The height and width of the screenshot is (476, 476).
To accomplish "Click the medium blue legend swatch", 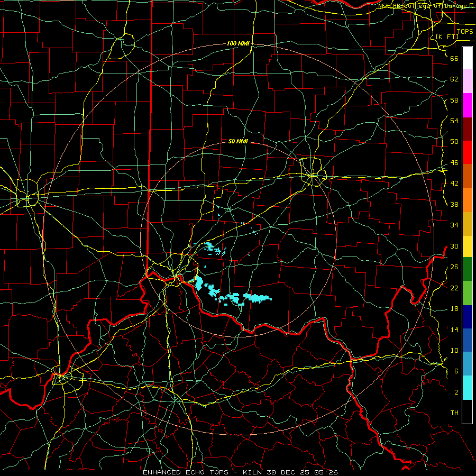I will point(467,340).
